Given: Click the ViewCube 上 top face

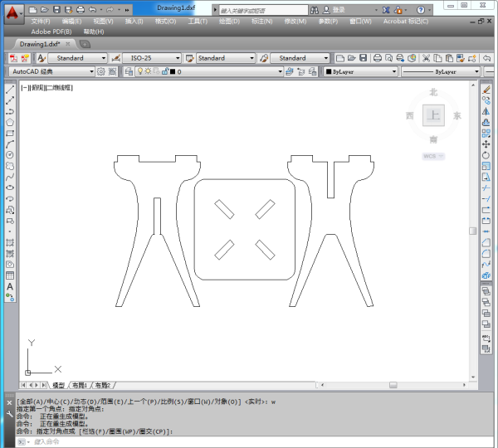Looking at the screenshot, I should (x=433, y=115).
